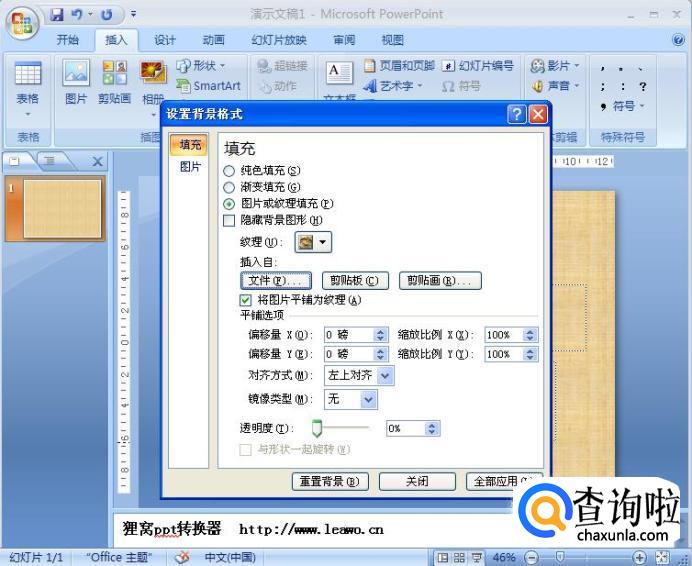Select slide 1 thumbnail in the panel
The height and width of the screenshot is (566, 692).
pos(62,208)
